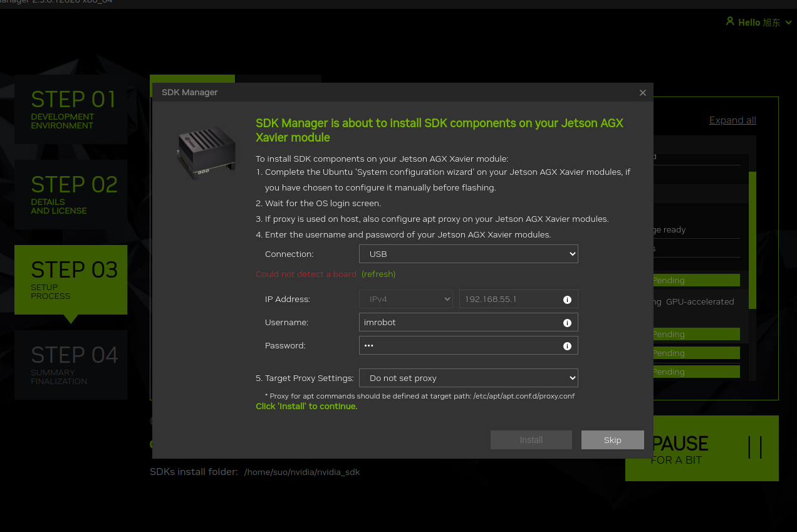The height and width of the screenshot is (532, 797).
Task: Click the Skip button
Action: 613,440
